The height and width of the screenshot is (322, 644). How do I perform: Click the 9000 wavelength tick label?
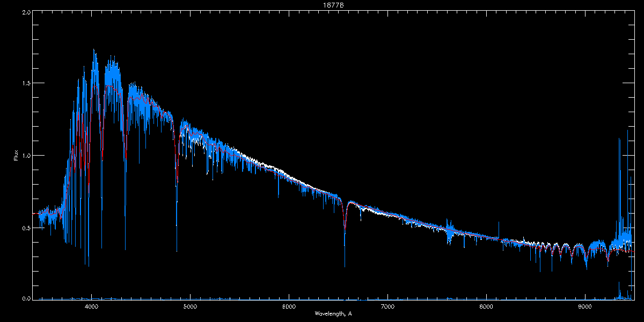pos(585,307)
